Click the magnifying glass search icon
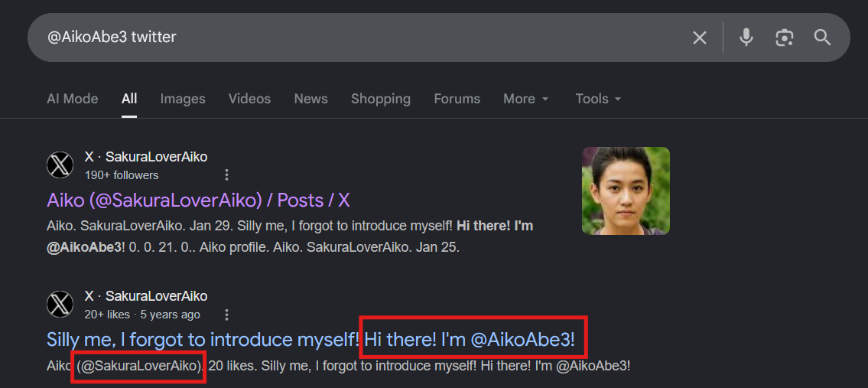 823,37
